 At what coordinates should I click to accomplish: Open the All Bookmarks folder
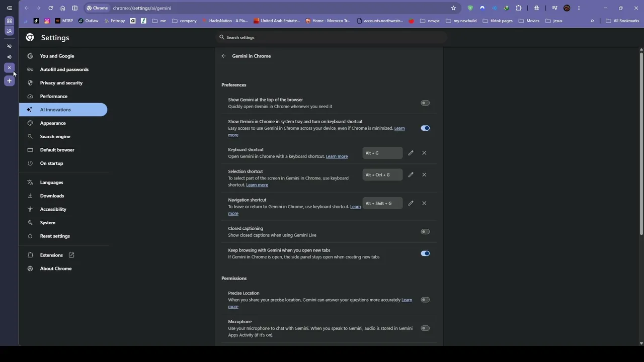(x=622, y=21)
